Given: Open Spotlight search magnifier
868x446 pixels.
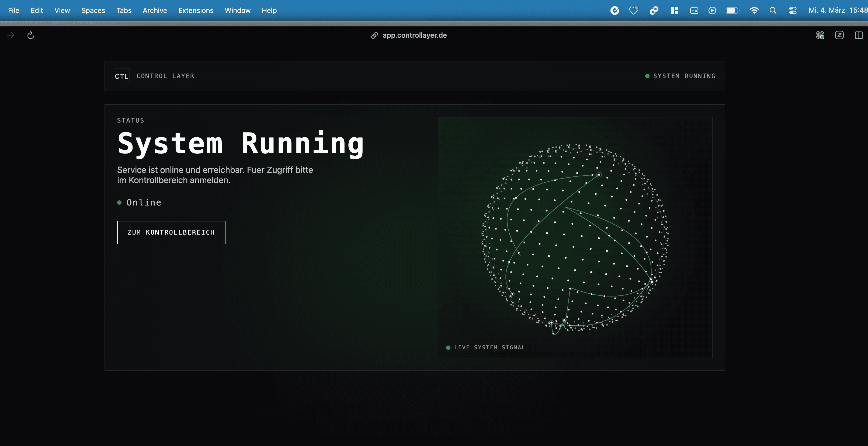Looking at the screenshot, I should pos(773,11).
